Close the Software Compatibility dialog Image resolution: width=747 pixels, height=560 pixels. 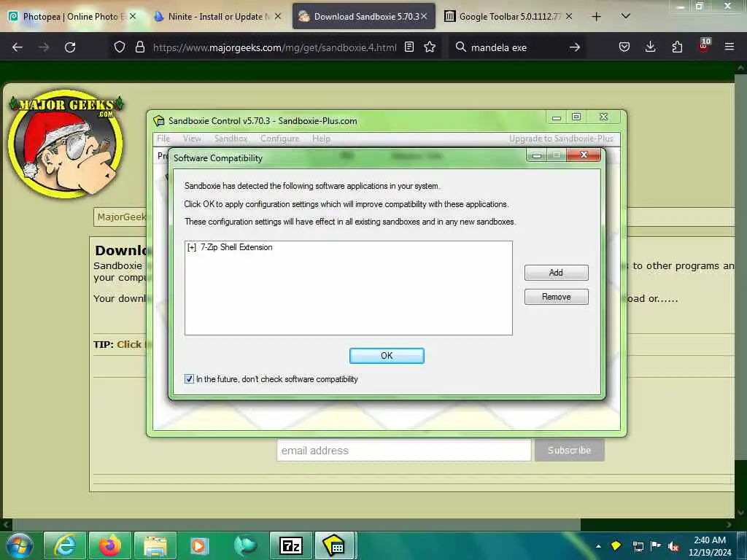coord(584,155)
